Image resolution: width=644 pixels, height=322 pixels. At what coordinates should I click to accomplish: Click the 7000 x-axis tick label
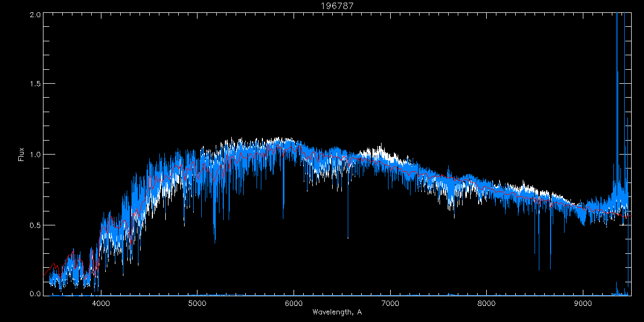pyautogui.click(x=390, y=303)
